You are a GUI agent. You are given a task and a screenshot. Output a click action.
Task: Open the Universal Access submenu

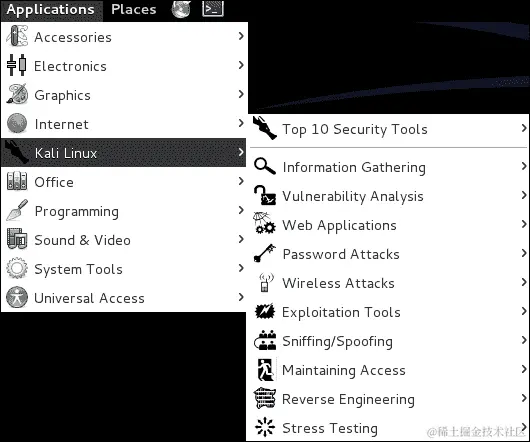[x=124, y=298]
